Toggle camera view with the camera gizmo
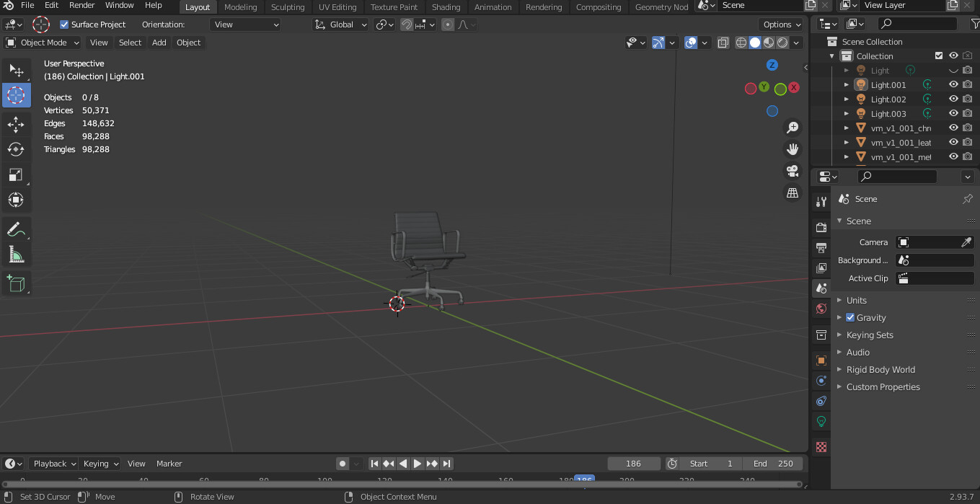Viewport: 980px width, 504px height. coord(793,171)
